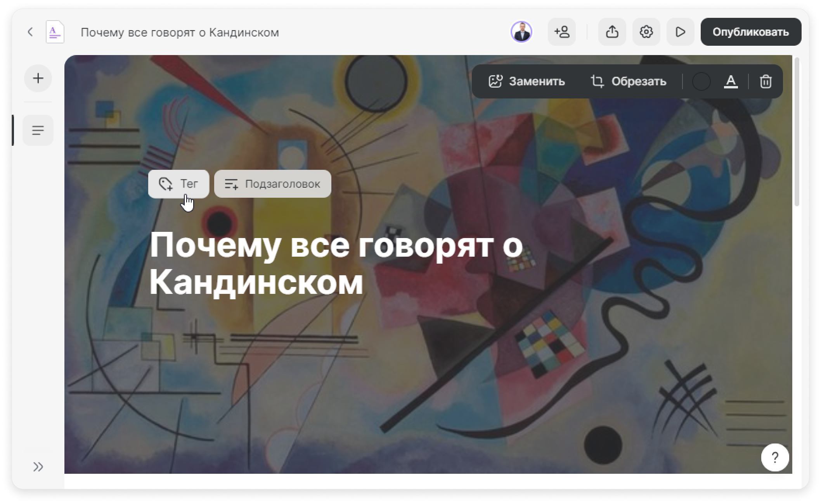Publish with the Опубликовать button
This screenshot has width=821, height=504.
[x=751, y=32]
